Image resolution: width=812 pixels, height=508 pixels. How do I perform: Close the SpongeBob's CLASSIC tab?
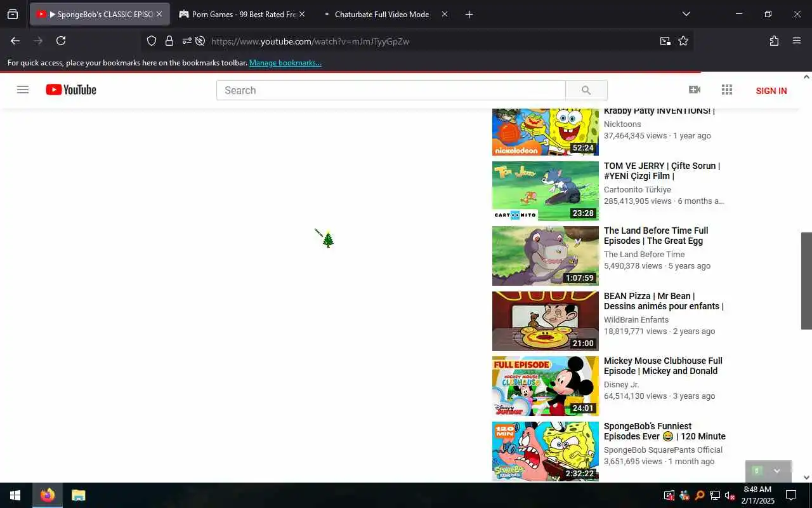(159, 14)
